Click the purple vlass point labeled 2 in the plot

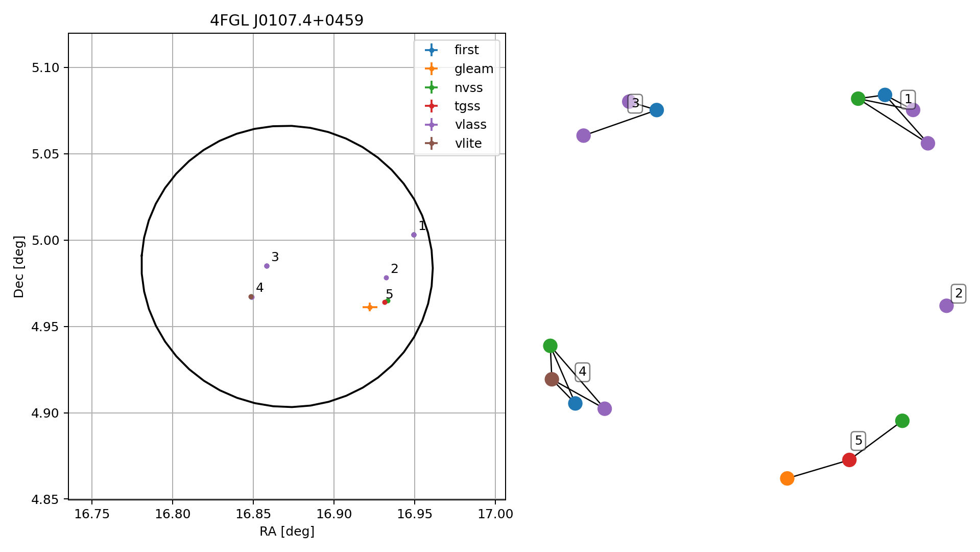point(386,278)
